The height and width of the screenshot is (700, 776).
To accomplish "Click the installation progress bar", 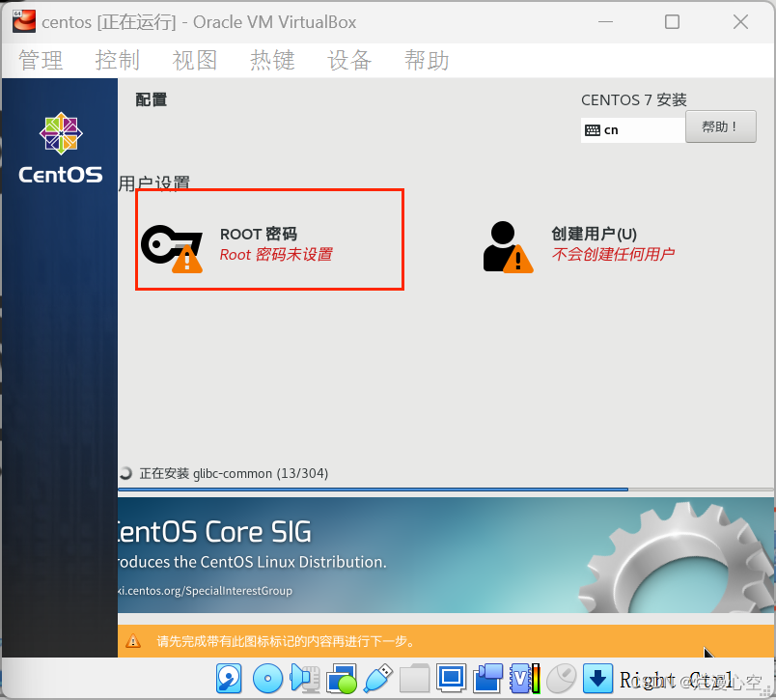I will 445,490.
